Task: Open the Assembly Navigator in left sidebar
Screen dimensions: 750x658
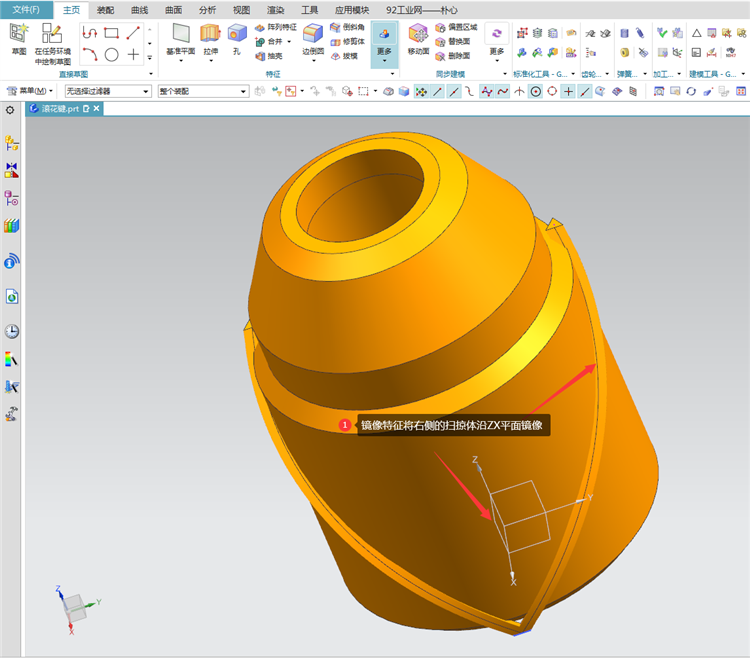Action: pos(11,143)
